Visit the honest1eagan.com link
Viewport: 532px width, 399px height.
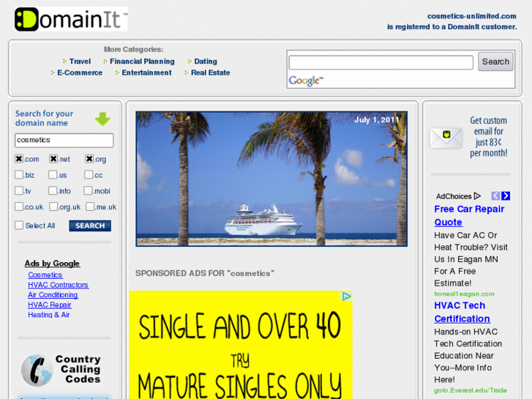coord(464,294)
